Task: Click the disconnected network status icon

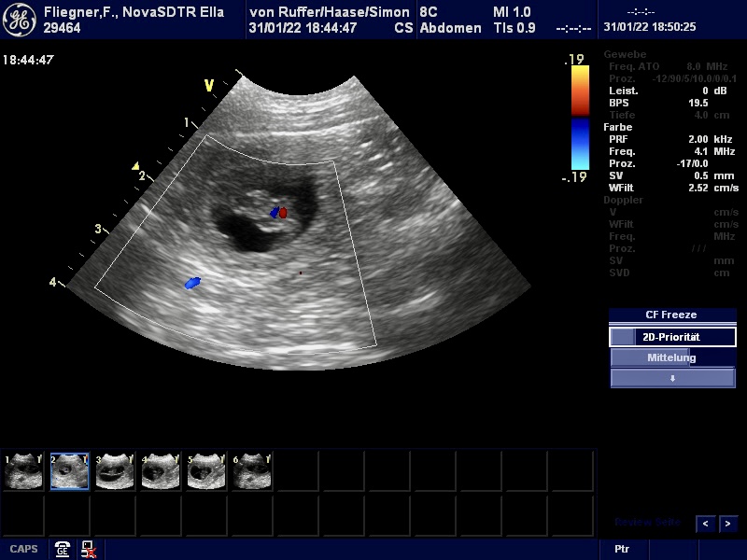Action: [x=88, y=549]
